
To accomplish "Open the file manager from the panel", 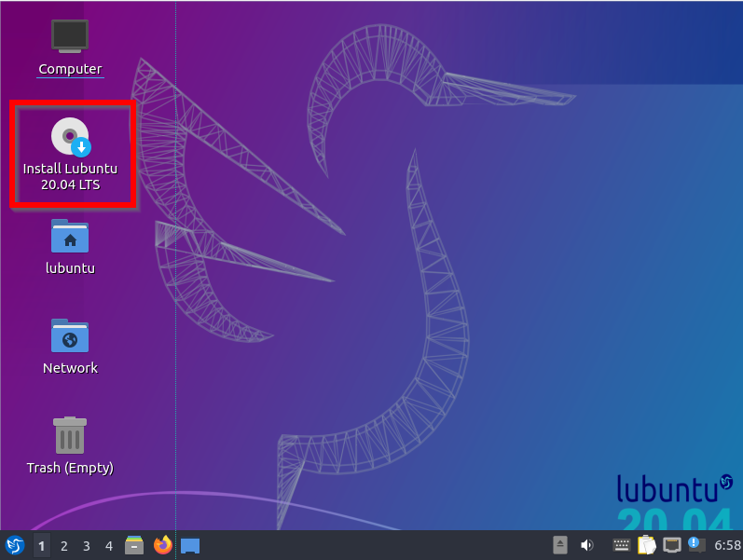I will 134,545.
